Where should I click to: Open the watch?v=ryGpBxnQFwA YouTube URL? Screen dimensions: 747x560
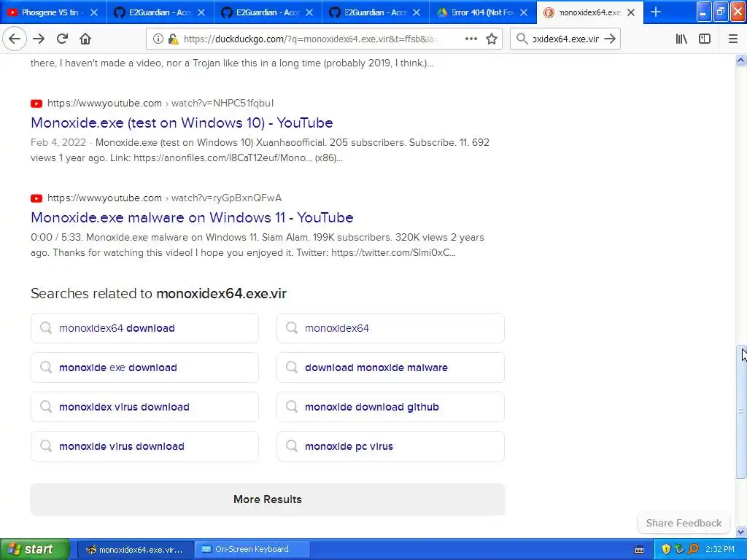pos(164,198)
